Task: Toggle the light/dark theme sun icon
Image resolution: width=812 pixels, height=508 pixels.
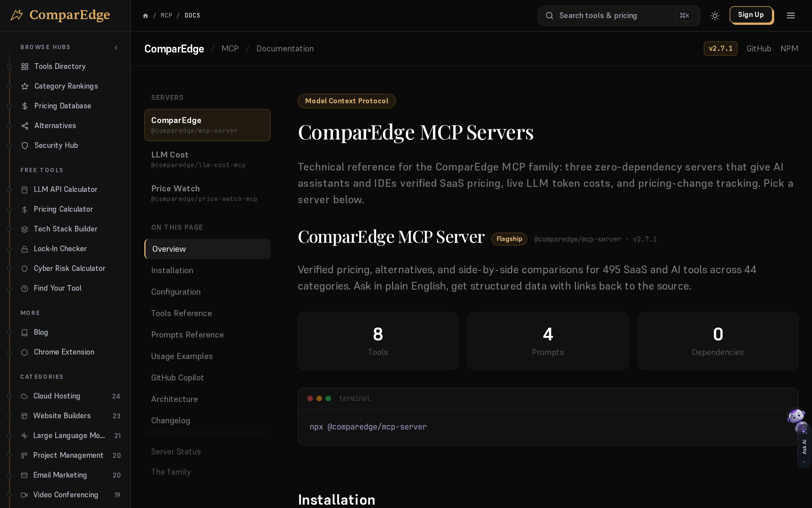Action: click(715, 16)
